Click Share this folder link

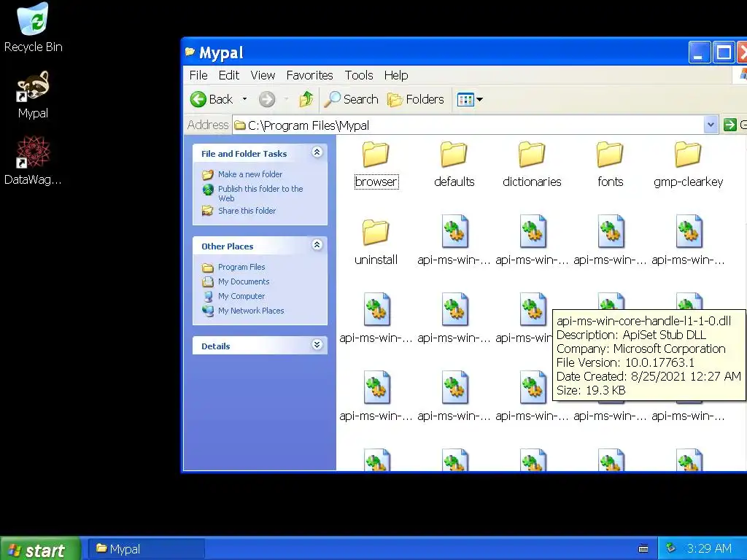(x=247, y=211)
